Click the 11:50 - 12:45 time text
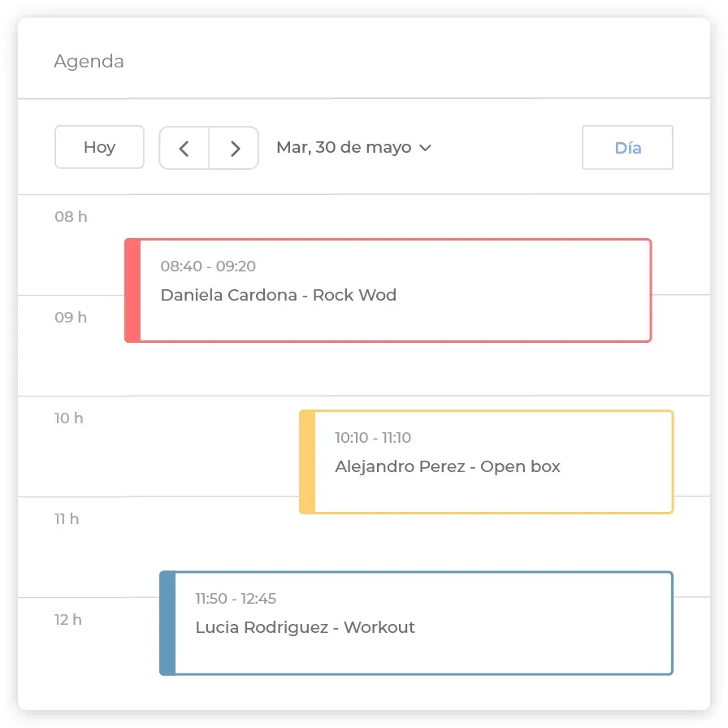 click(236, 599)
